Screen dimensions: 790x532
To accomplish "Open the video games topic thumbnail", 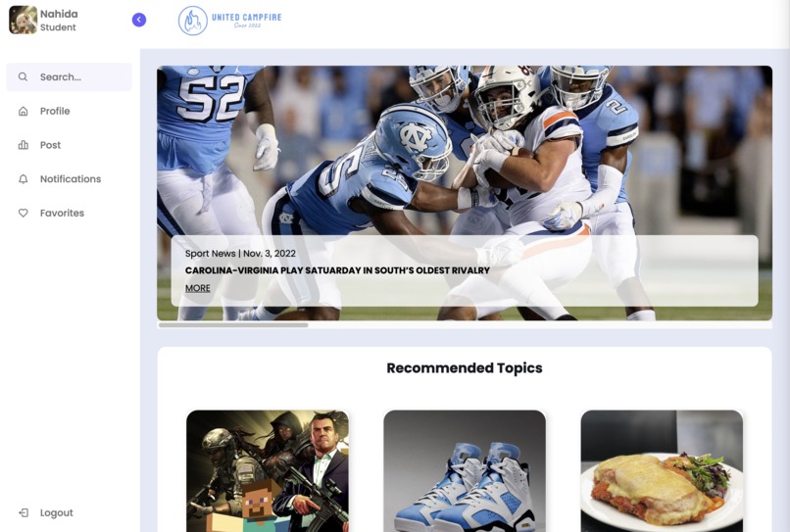I will click(x=268, y=471).
